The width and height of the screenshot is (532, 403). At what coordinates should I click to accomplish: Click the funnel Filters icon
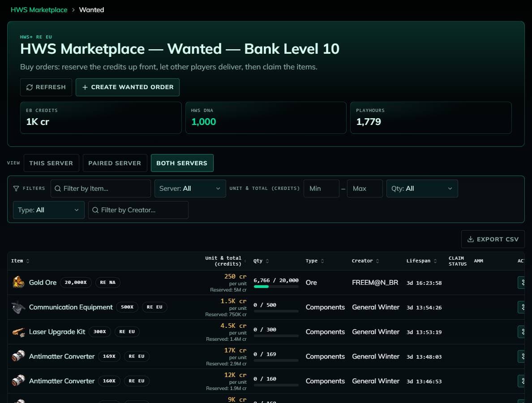click(16, 189)
